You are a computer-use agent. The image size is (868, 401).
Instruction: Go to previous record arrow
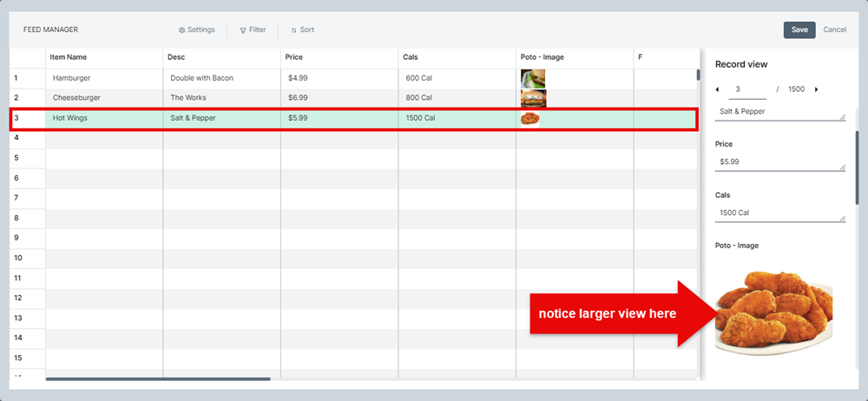coord(718,89)
